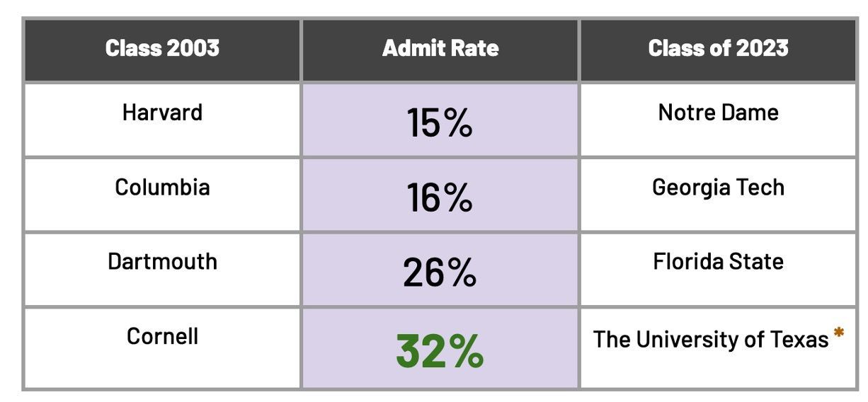Screen dimensions: 868x402
Task: Click the Notre Dame cell
Action: (x=718, y=120)
